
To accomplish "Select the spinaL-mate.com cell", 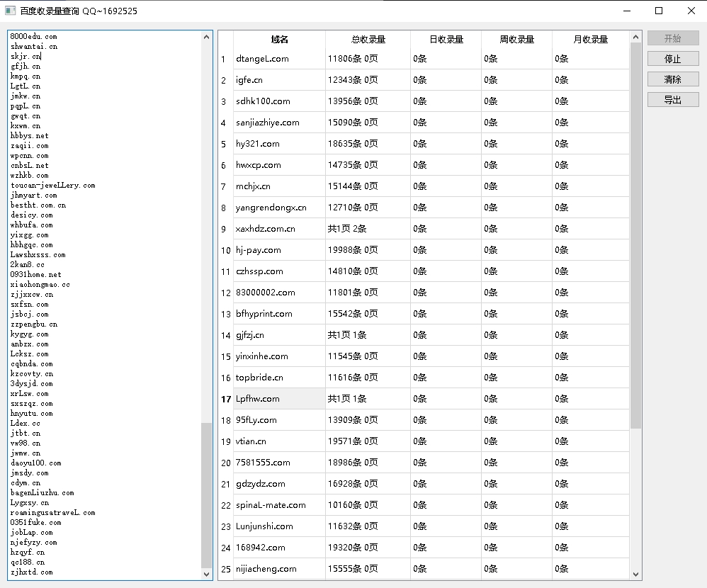I will click(279, 504).
